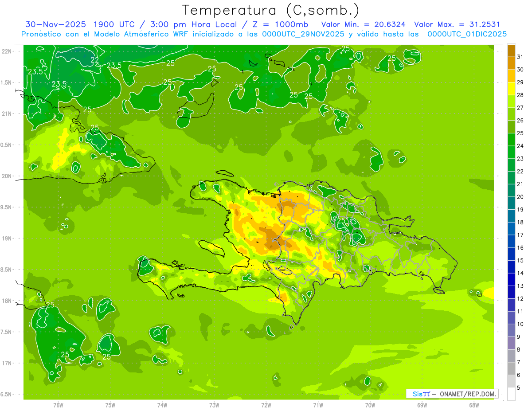Click legend value '18'
The height and width of the screenshot is (411, 532).
520,222
